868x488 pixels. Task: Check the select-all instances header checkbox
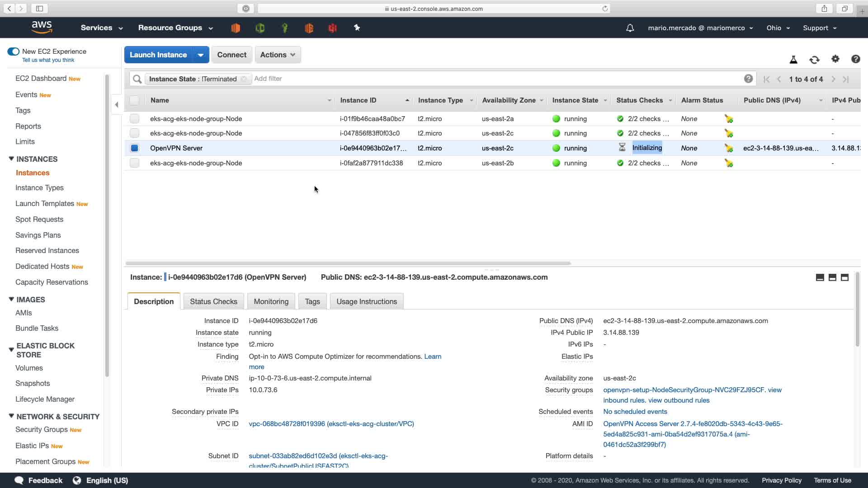(134, 100)
